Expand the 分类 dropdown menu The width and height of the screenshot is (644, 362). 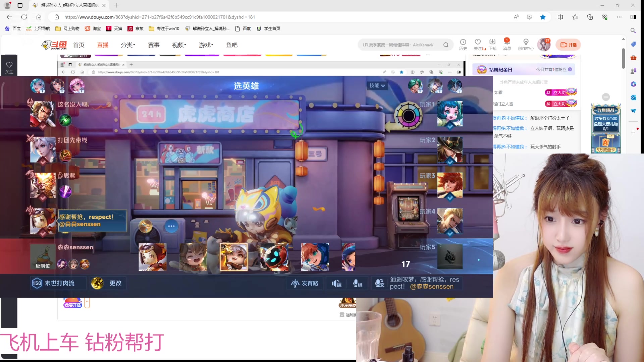(x=128, y=45)
